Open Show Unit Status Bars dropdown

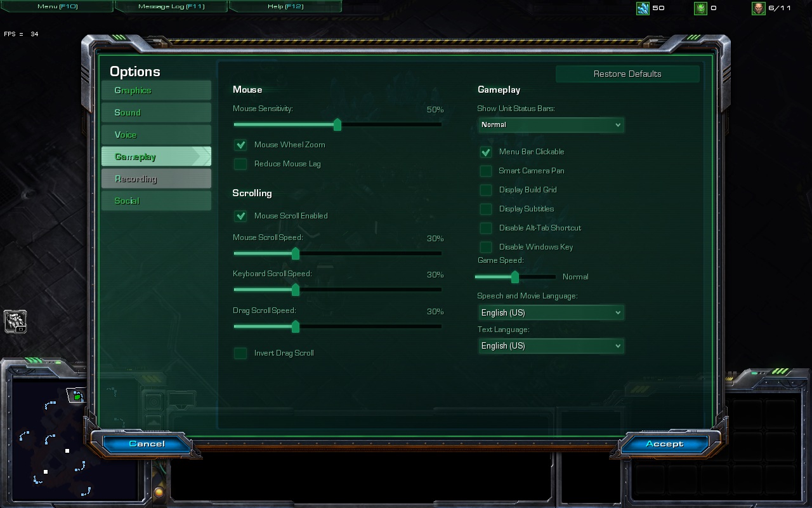[x=551, y=125]
